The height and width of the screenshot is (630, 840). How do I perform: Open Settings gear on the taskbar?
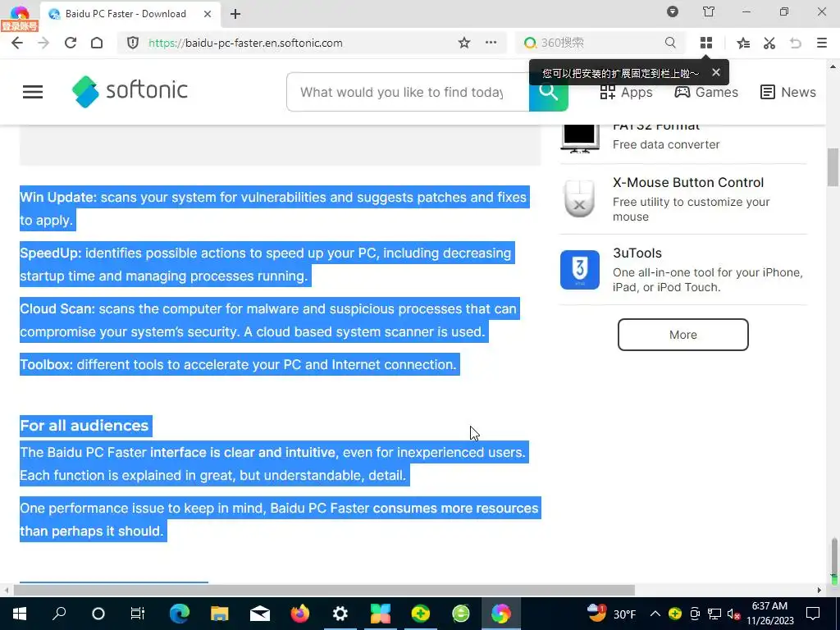(x=340, y=614)
